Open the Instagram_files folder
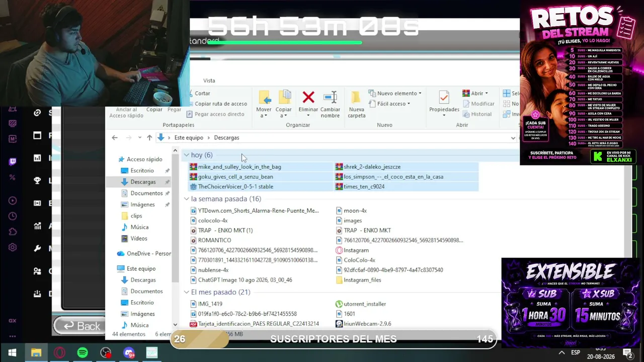644x362 pixels. (358, 280)
